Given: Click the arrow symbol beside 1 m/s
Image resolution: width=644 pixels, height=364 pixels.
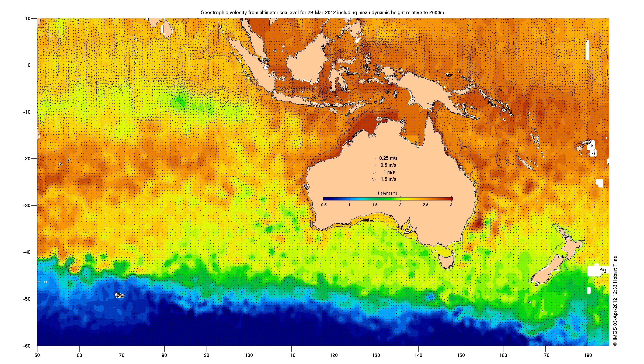Looking at the screenshot, I should (x=374, y=172).
